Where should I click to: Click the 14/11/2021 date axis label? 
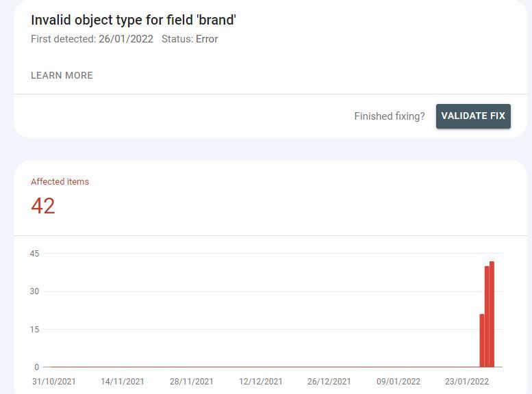pyautogui.click(x=123, y=382)
